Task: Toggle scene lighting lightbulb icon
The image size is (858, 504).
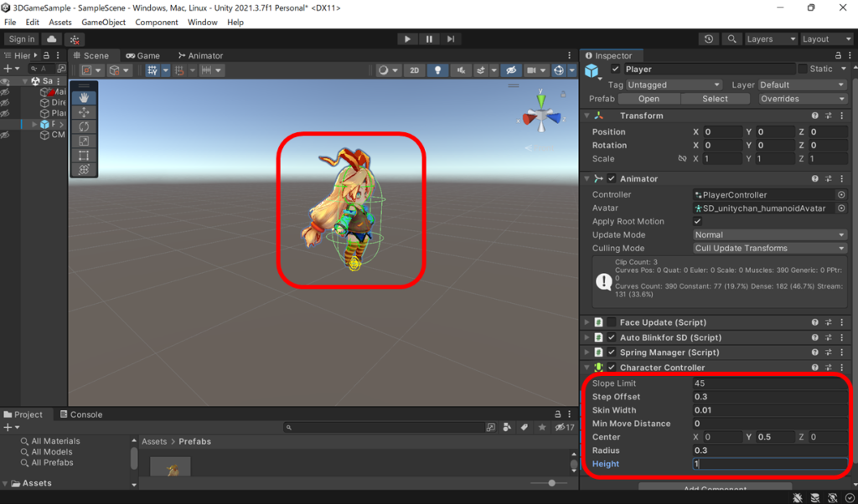Action: [x=437, y=71]
